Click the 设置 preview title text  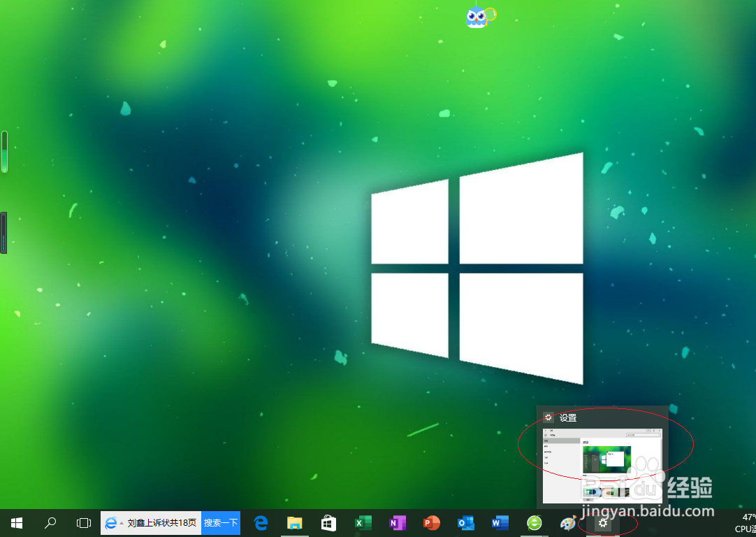pyautogui.click(x=568, y=418)
